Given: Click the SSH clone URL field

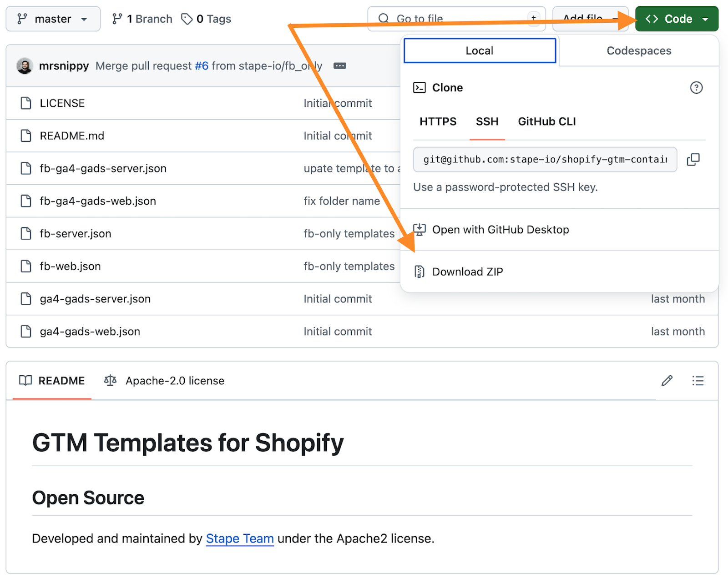Looking at the screenshot, I should pyautogui.click(x=545, y=159).
